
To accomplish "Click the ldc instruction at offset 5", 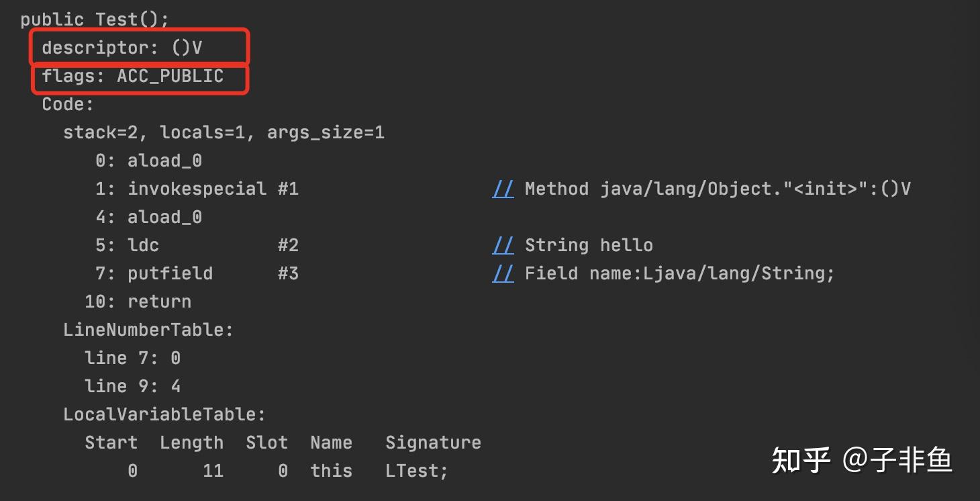I will [144, 246].
